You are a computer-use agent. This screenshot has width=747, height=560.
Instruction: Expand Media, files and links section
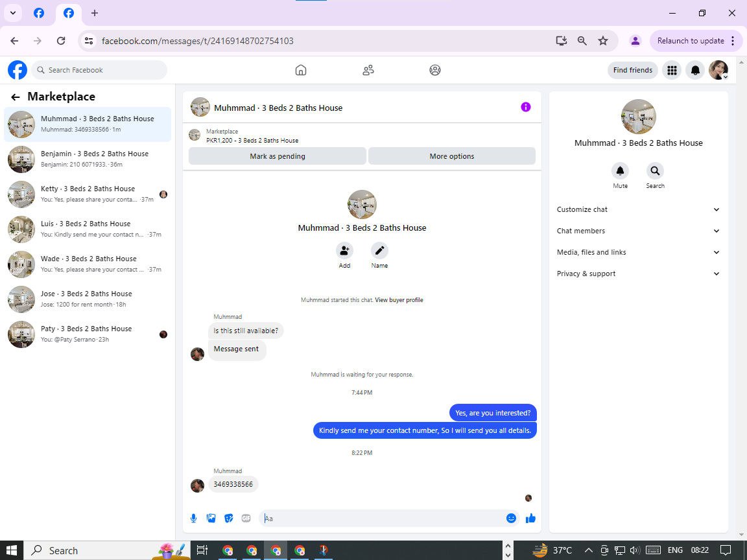(638, 252)
